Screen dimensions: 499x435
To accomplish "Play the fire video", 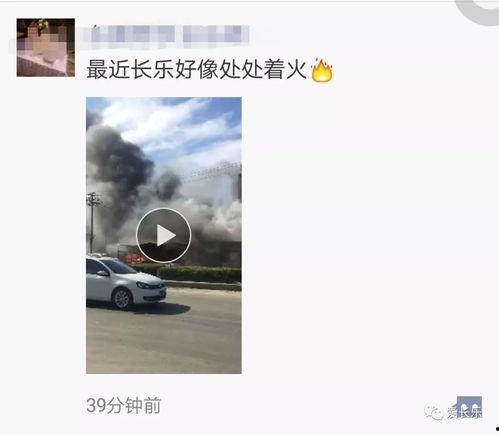I will (x=163, y=235).
